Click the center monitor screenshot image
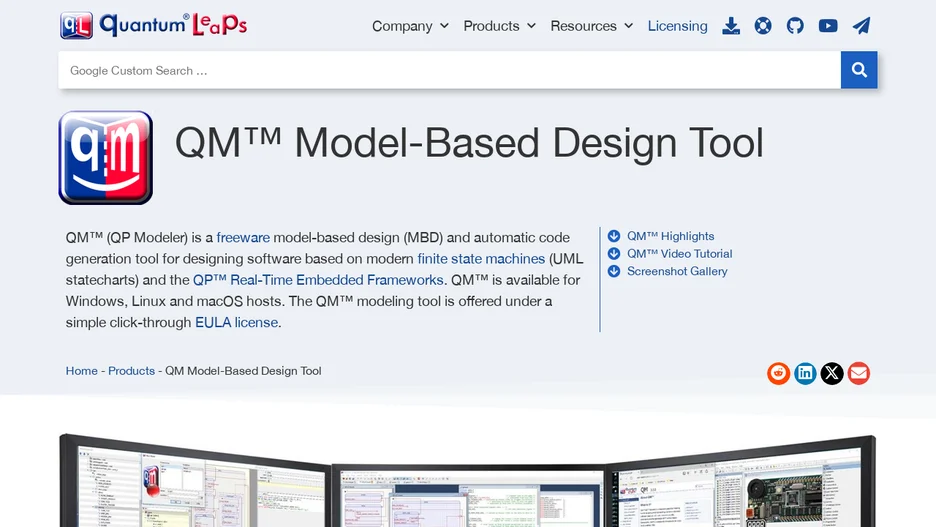 pos(469,497)
